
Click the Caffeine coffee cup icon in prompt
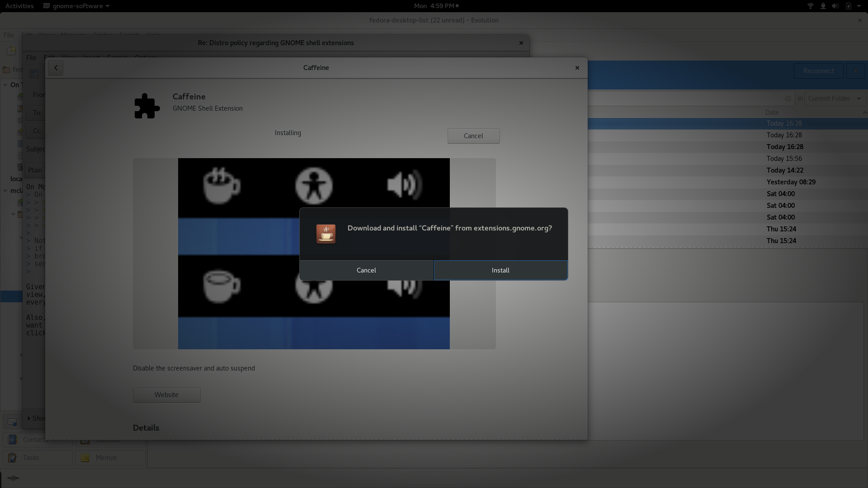(x=325, y=234)
